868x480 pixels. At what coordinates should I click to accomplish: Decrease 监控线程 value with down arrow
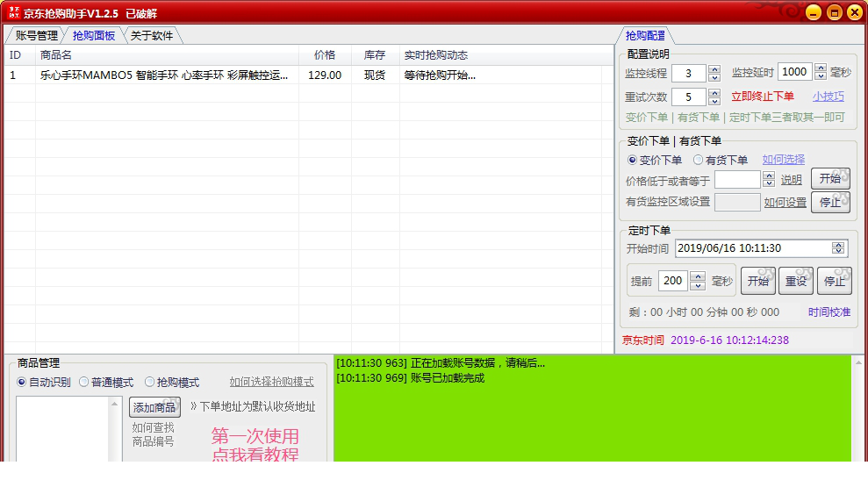click(714, 77)
